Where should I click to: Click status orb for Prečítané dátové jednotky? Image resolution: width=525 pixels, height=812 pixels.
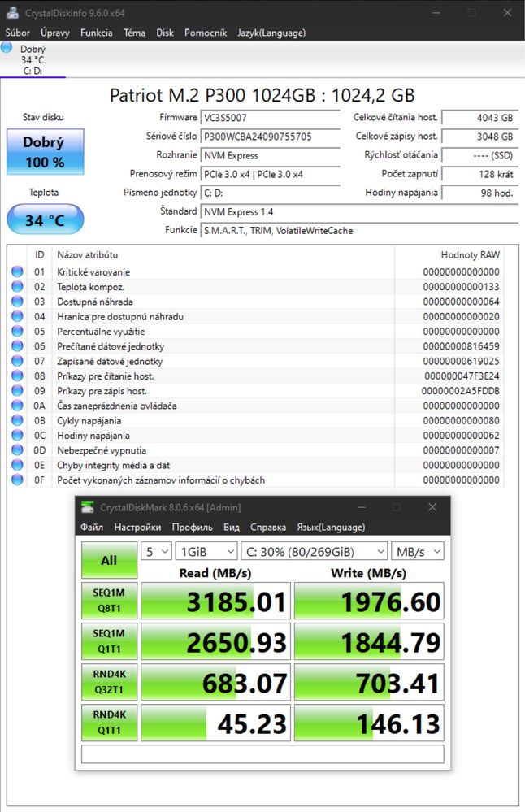17,346
